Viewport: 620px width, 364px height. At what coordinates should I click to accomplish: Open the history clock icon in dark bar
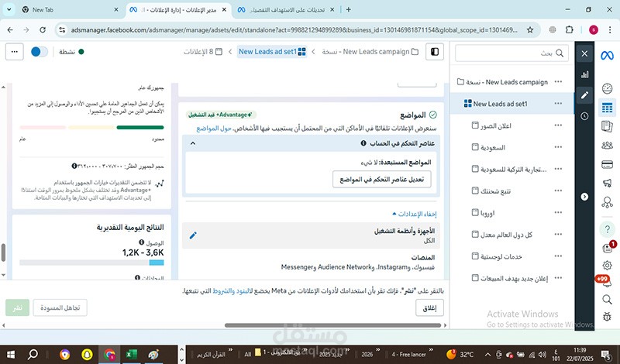[584, 116]
